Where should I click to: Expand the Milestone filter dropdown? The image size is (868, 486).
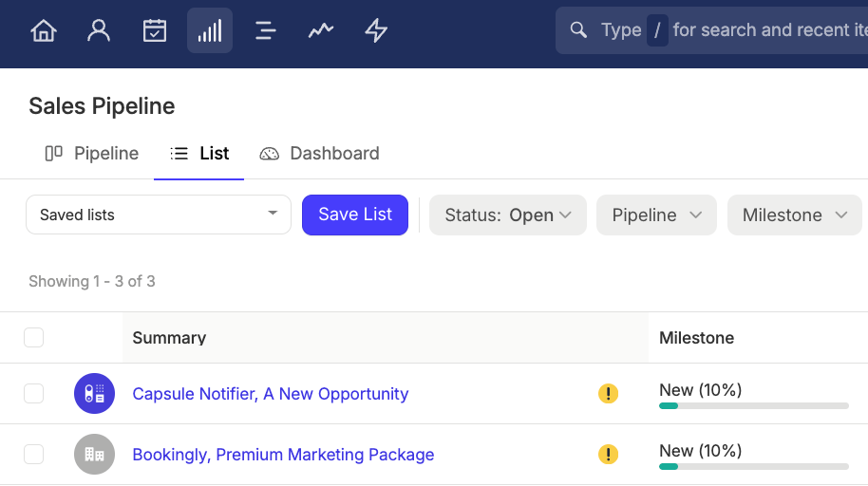pos(794,215)
